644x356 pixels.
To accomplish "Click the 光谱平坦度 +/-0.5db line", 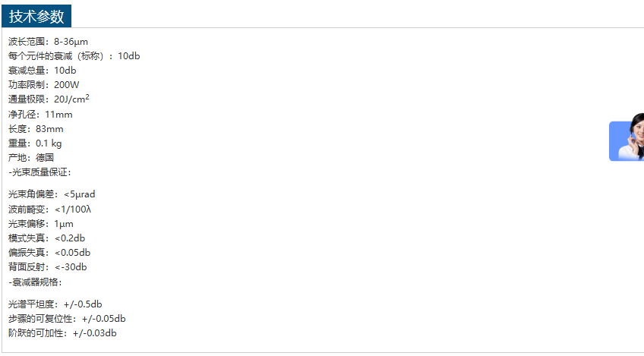I will (55, 304).
